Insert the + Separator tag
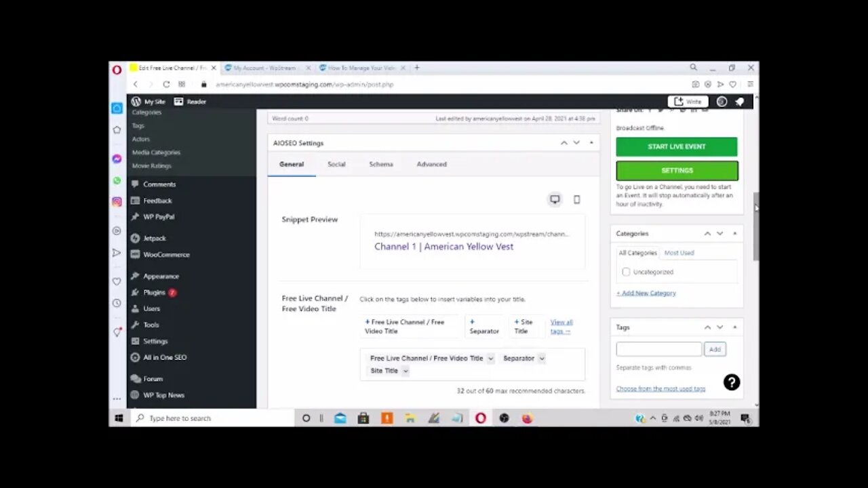The height and width of the screenshot is (488, 868). [484, 327]
